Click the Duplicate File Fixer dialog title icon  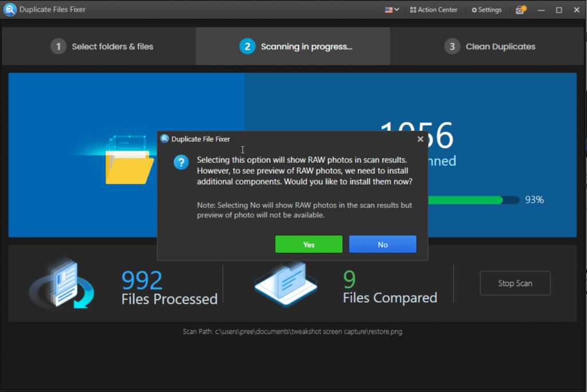tap(165, 139)
